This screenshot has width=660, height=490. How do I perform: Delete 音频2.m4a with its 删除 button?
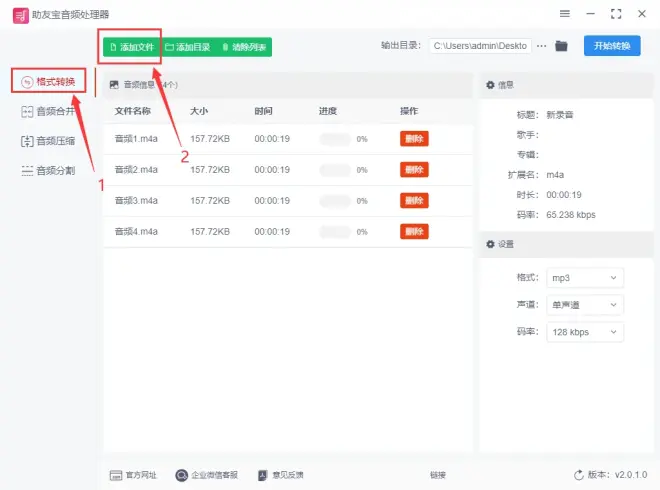(414, 170)
